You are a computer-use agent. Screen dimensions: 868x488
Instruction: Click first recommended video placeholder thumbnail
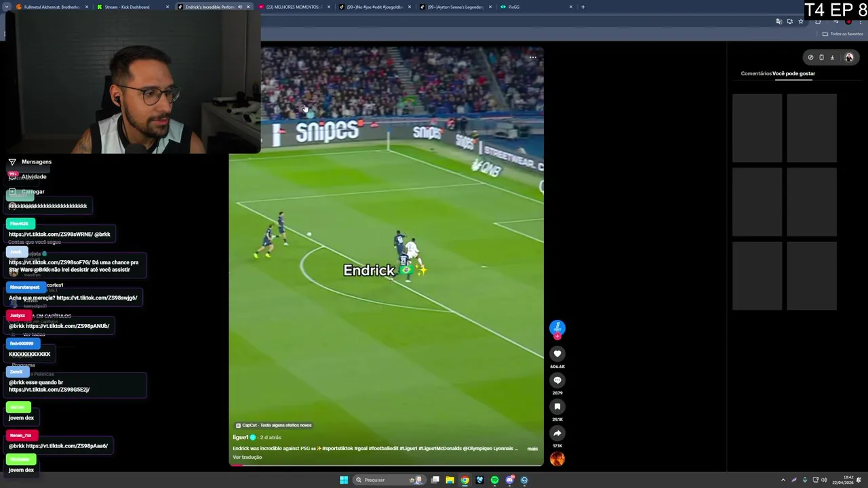click(757, 129)
